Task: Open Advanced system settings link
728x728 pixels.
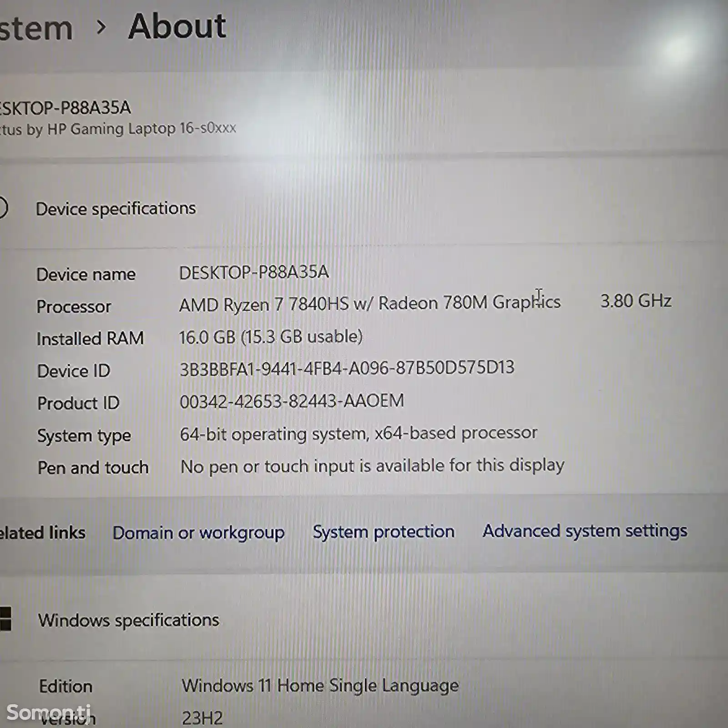Action: point(585,531)
